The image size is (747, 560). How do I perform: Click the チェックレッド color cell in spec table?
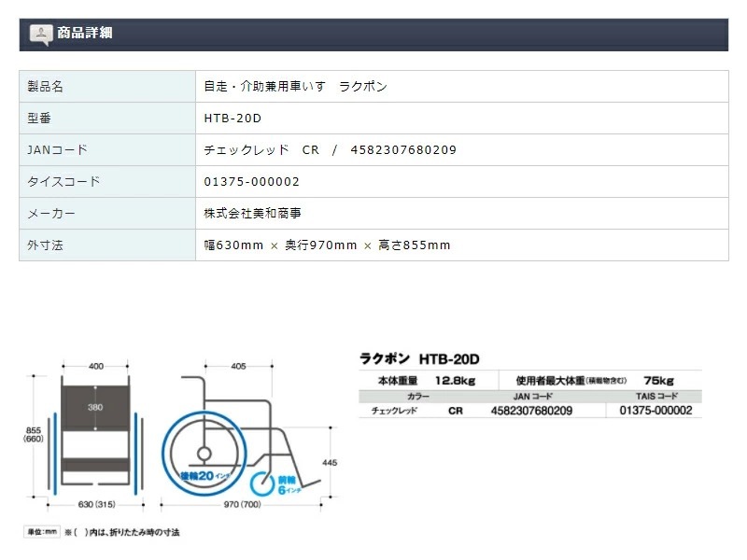point(393,411)
